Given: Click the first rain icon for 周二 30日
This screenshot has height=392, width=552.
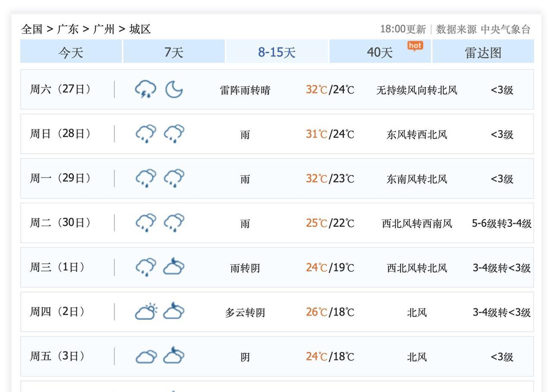Looking at the screenshot, I should (x=146, y=223).
